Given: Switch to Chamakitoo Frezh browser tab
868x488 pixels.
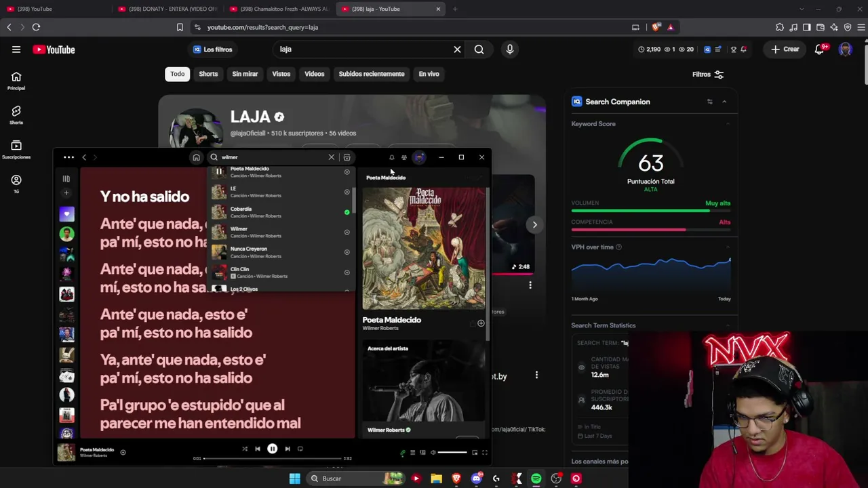Looking at the screenshot, I should click(279, 9).
